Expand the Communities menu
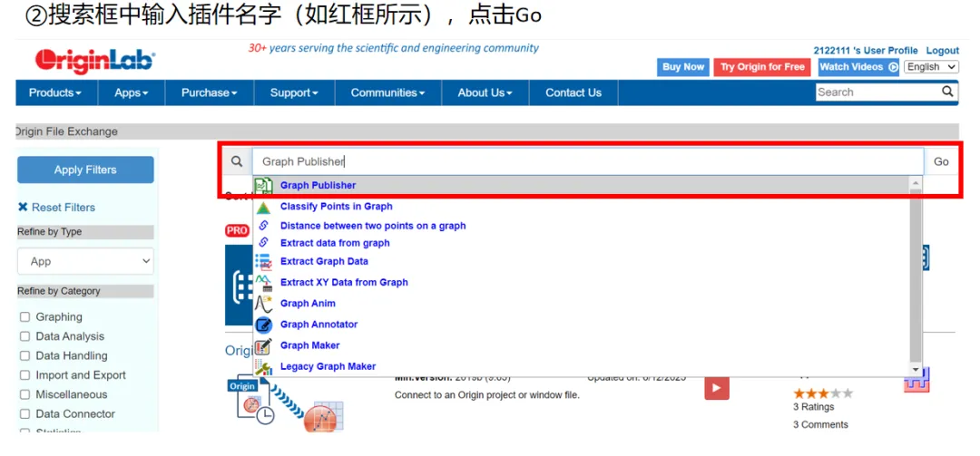This screenshot has height=456, width=980. click(x=388, y=92)
